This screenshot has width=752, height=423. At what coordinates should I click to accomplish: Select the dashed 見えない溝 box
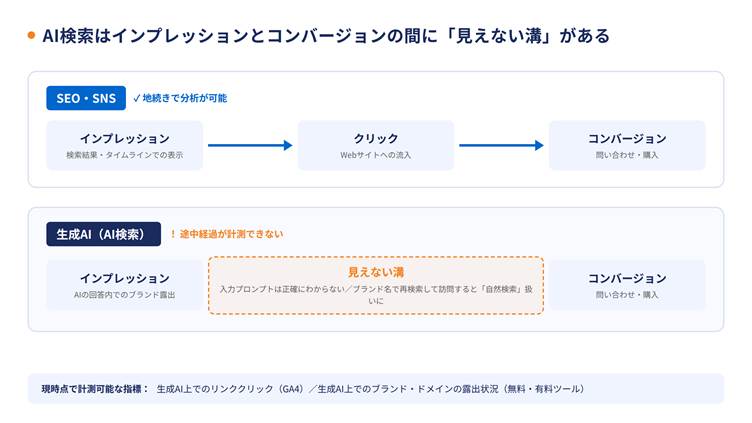click(x=376, y=285)
